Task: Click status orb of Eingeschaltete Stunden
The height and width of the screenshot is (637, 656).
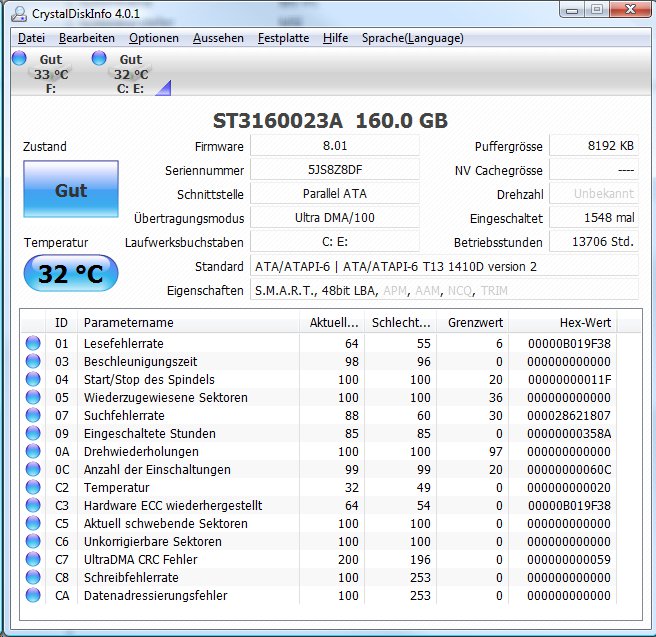Action: pyautogui.click(x=33, y=433)
